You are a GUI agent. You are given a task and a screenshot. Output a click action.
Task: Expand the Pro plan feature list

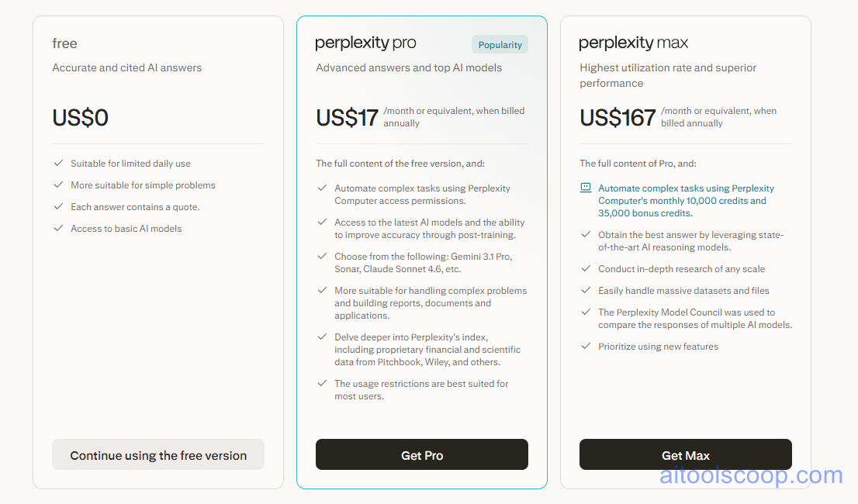click(x=422, y=287)
